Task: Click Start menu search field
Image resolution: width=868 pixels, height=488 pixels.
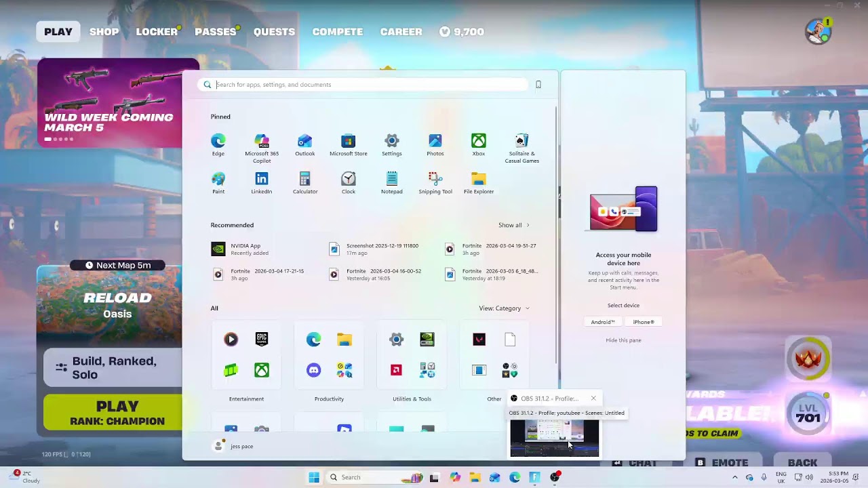Action: click(363, 85)
